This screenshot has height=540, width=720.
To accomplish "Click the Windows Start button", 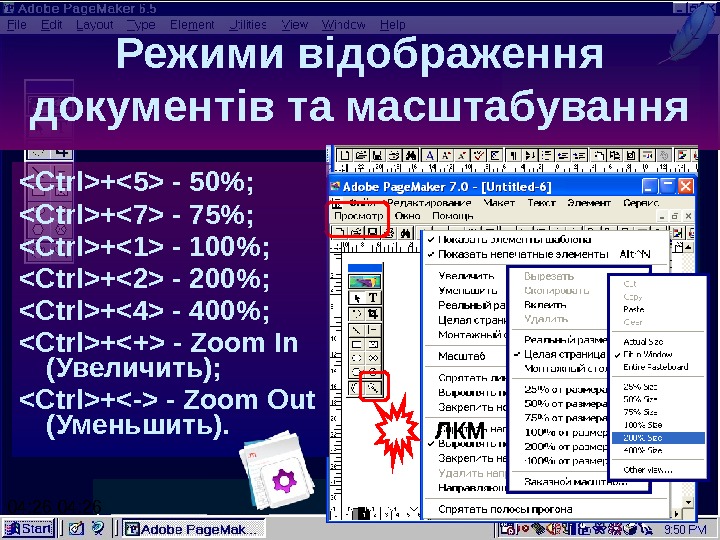I will tap(28, 529).
